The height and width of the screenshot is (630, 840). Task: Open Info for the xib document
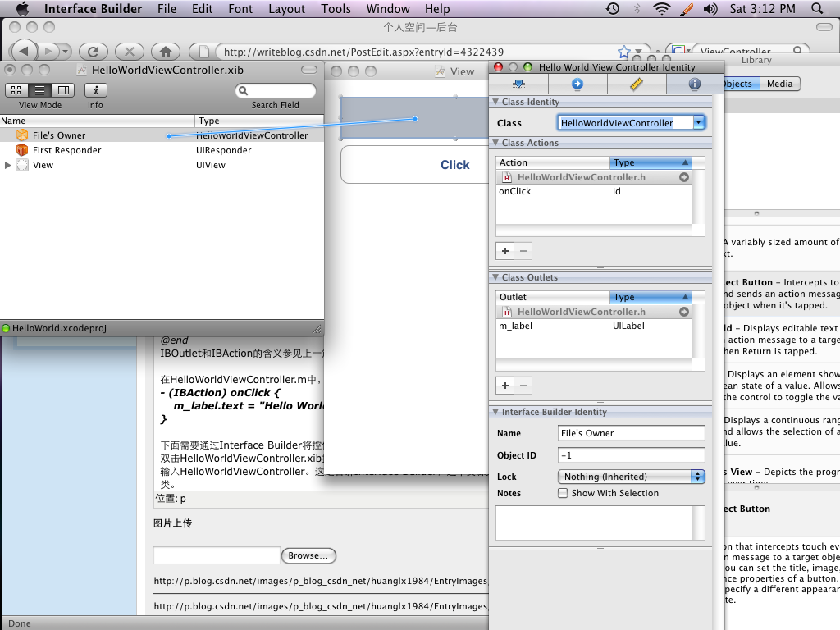[96, 90]
